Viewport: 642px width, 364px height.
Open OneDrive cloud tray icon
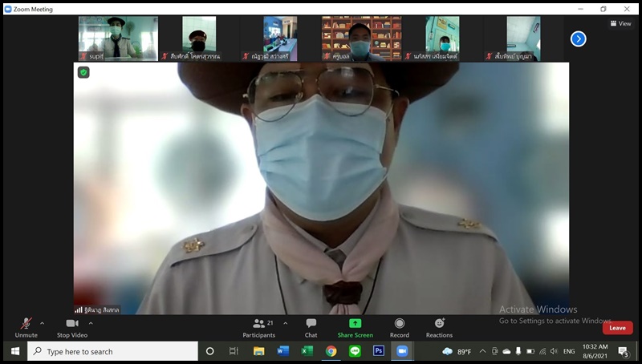tap(506, 351)
